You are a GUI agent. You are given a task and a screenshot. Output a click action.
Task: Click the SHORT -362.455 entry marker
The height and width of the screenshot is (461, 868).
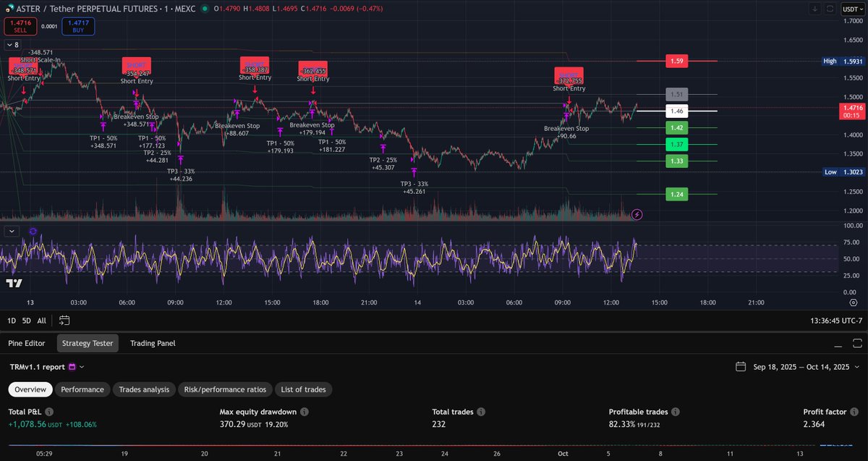pos(312,70)
